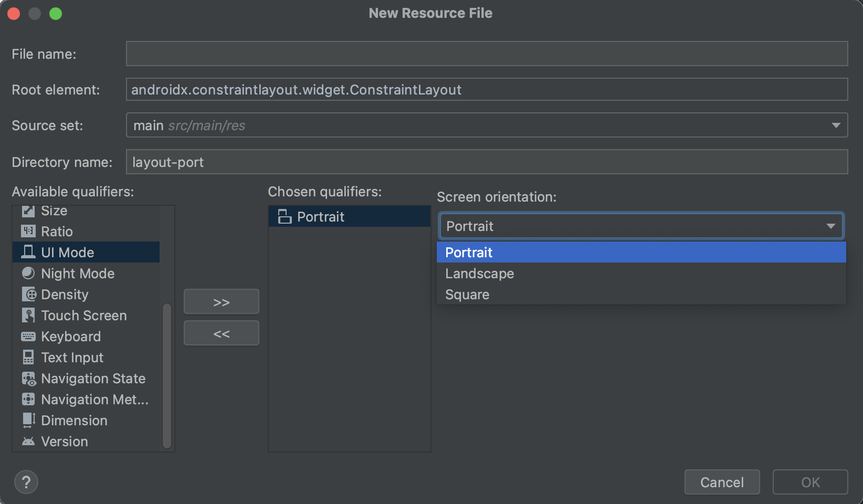The width and height of the screenshot is (863, 504).
Task: Expand the Source set dropdown
Action: pos(836,125)
